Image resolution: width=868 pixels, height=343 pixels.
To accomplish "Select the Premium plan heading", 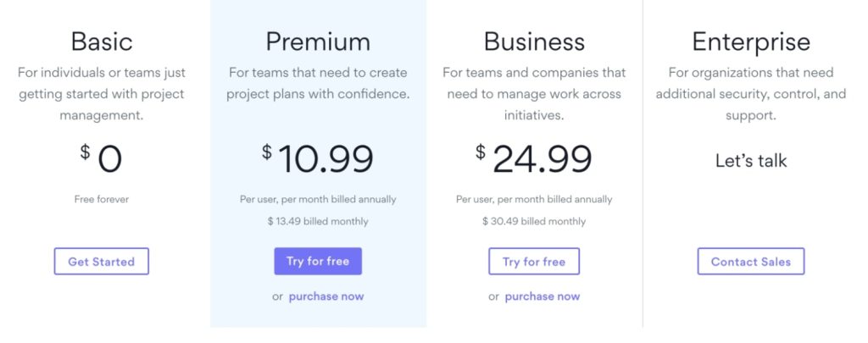I will pyautogui.click(x=318, y=41).
